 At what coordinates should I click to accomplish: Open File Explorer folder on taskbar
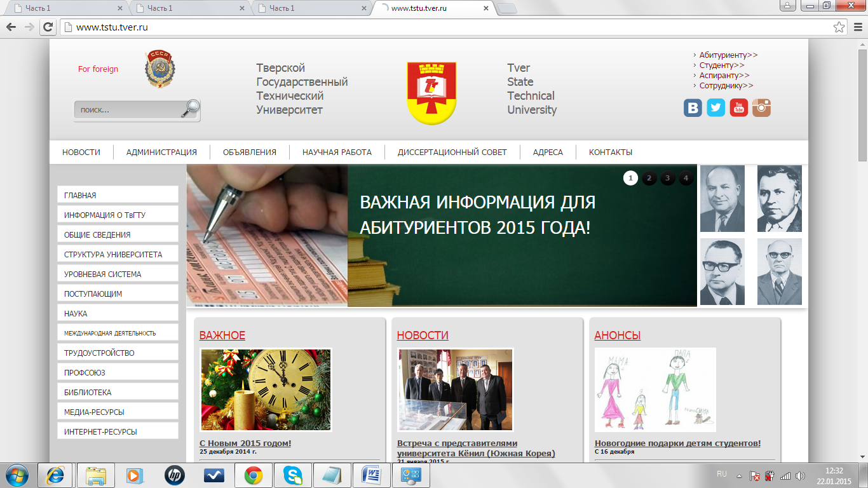tap(97, 475)
